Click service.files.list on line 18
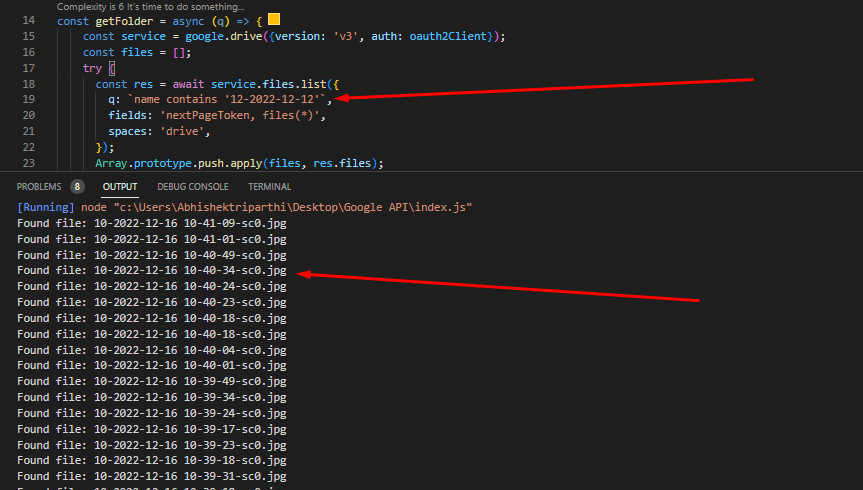This screenshot has height=490, width=863. [269, 84]
